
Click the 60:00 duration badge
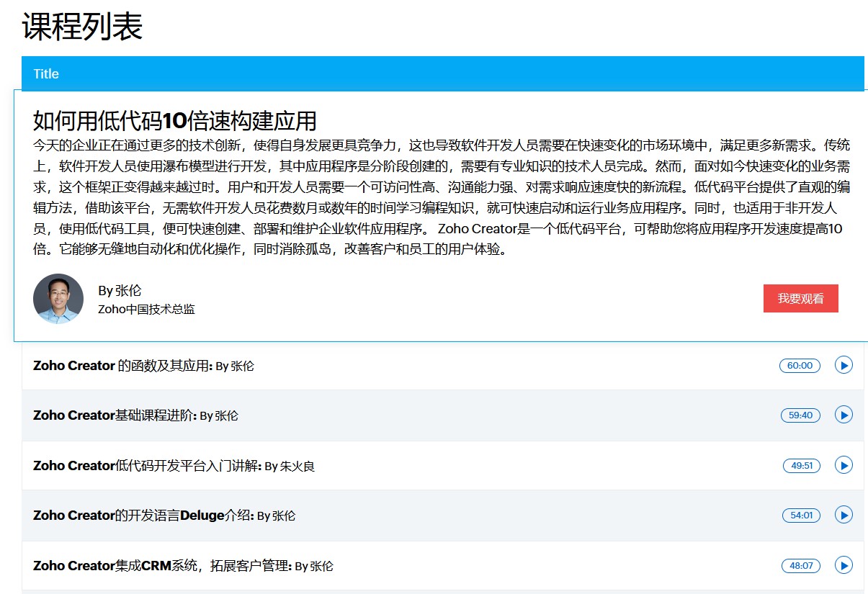800,366
